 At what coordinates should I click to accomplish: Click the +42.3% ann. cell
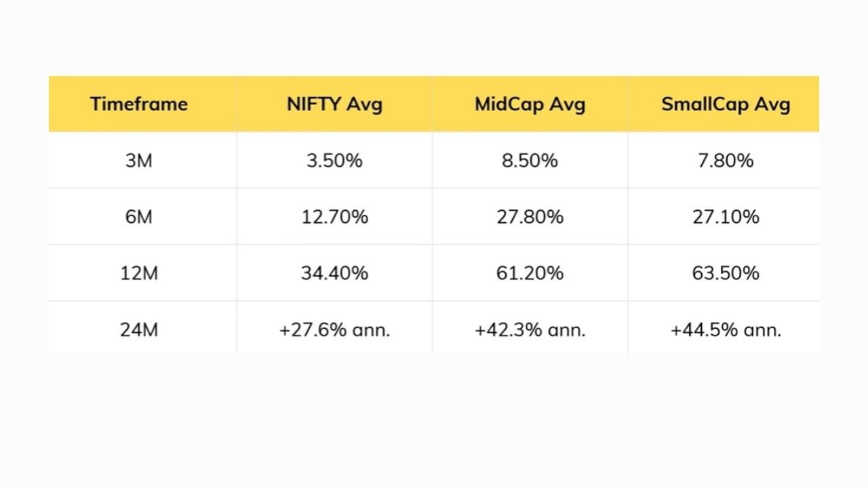coord(530,330)
